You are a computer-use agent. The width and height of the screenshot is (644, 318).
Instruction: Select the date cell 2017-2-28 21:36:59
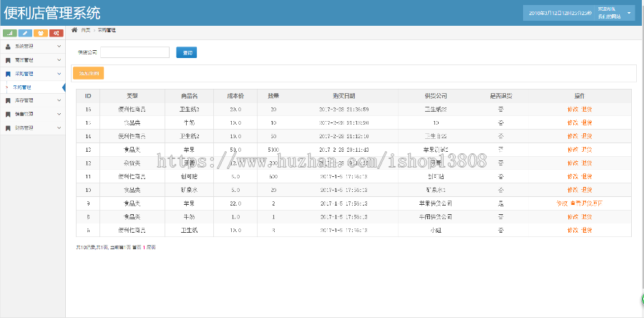click(344, 110)
